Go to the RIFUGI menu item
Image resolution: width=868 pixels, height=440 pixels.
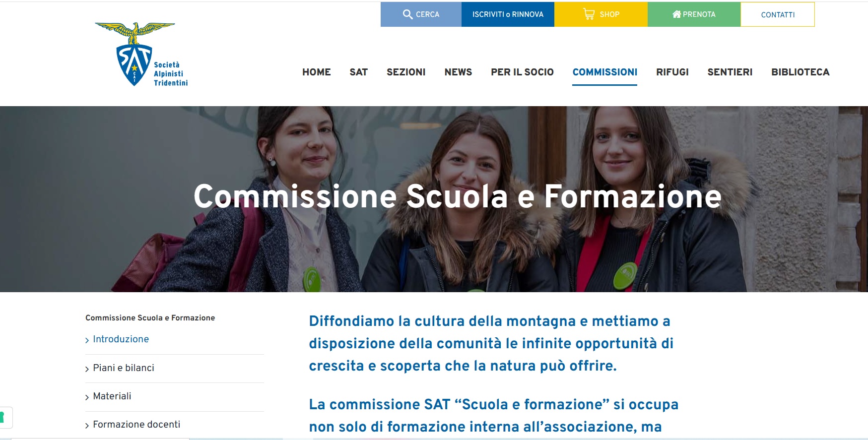pos(672,72)
